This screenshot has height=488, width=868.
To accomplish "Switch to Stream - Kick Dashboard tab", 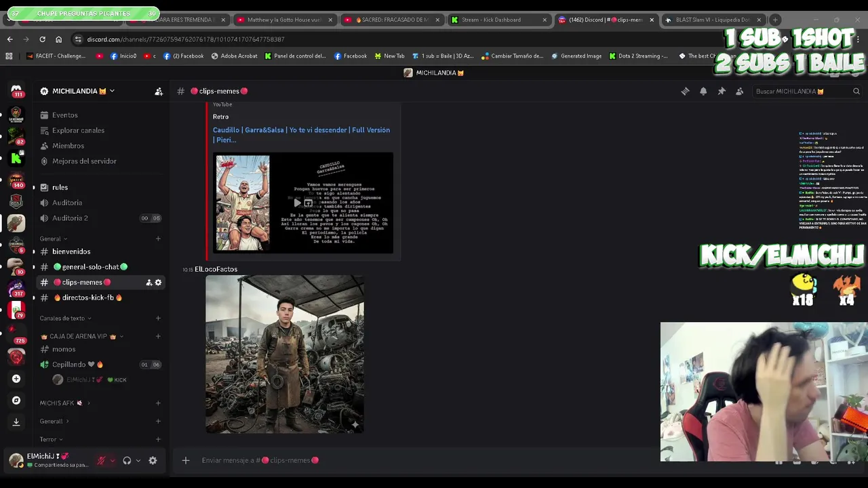I will click(x=498, y=20).
